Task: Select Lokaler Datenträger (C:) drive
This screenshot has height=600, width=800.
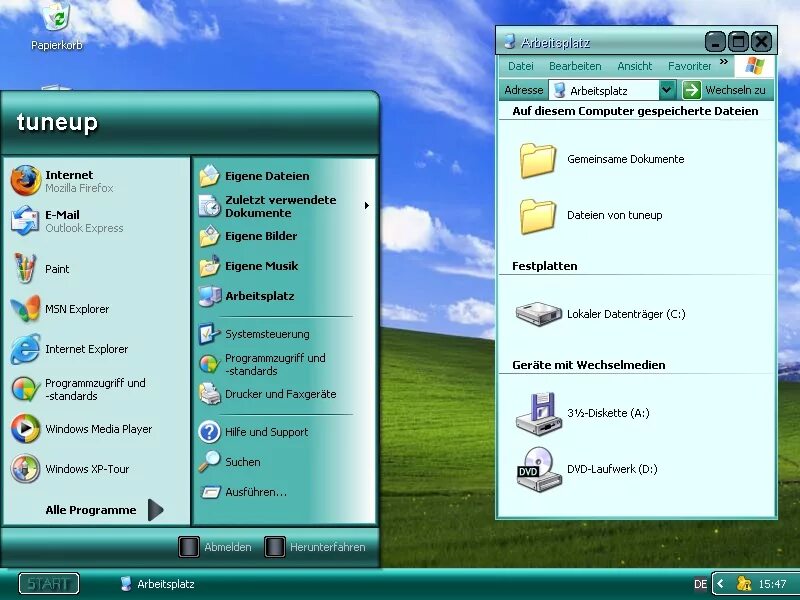Action: [600, 314]
